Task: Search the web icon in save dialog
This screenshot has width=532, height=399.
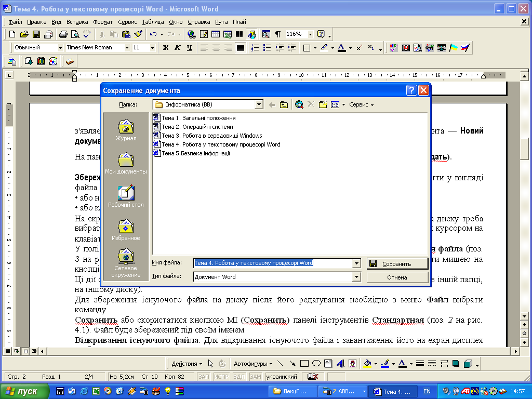Action: click(x=299, y=104)
